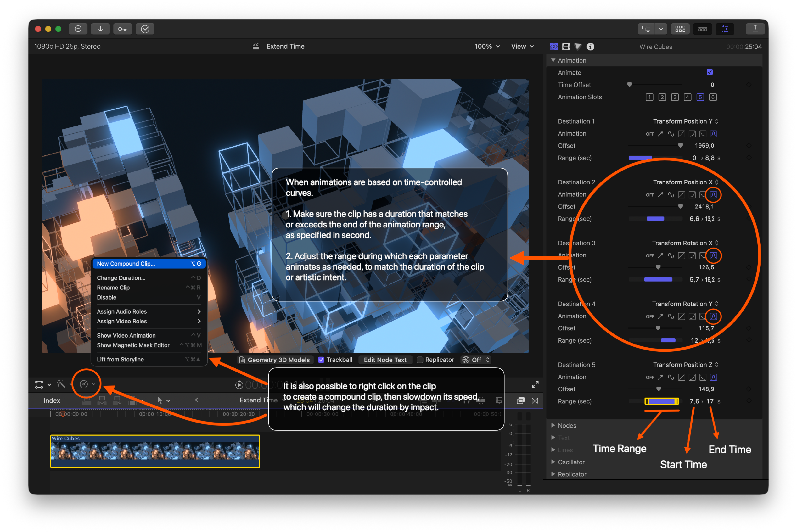Click the workspace layout monitors icon
This screenshot has height=532, width=797.
tap(646, 29)
